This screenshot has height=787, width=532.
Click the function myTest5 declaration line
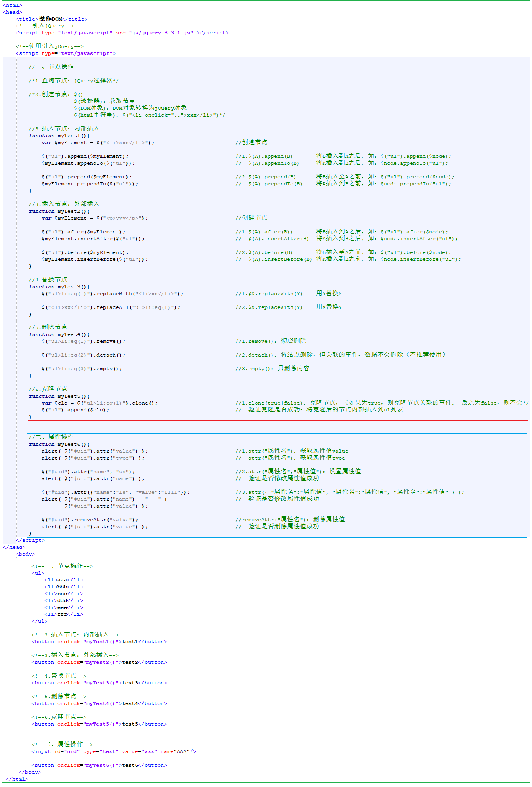click(x=59, y=396)
